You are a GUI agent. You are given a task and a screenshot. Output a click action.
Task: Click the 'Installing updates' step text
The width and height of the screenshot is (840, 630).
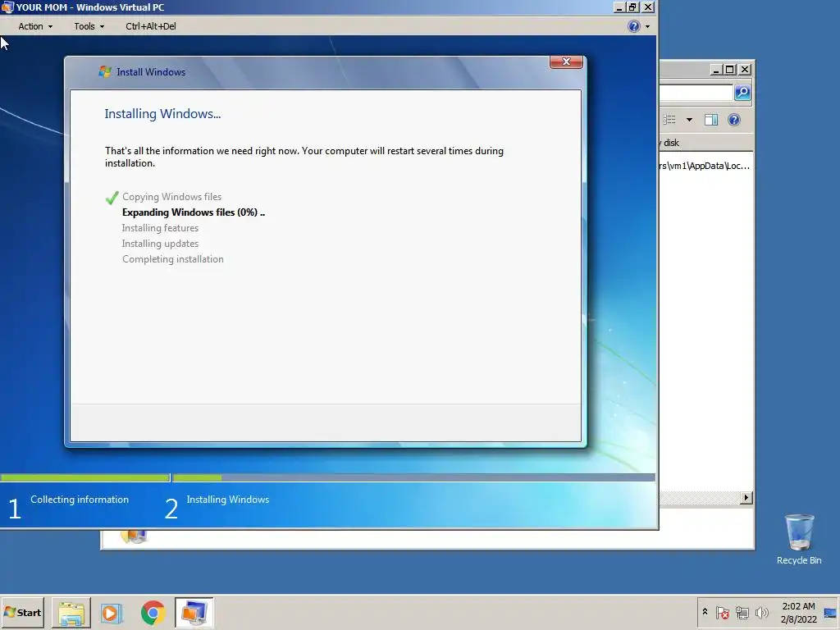160,243
